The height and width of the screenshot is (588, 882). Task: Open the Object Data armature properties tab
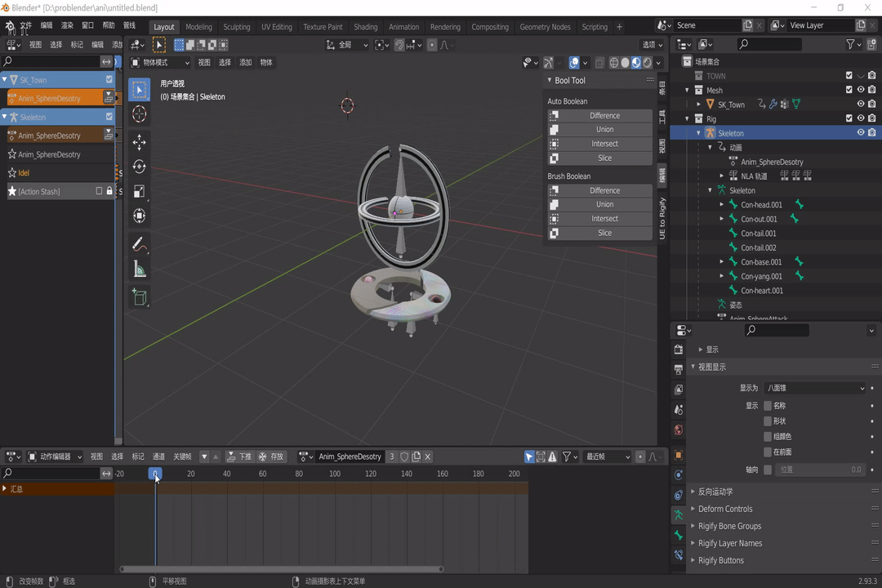pos(679,514)
